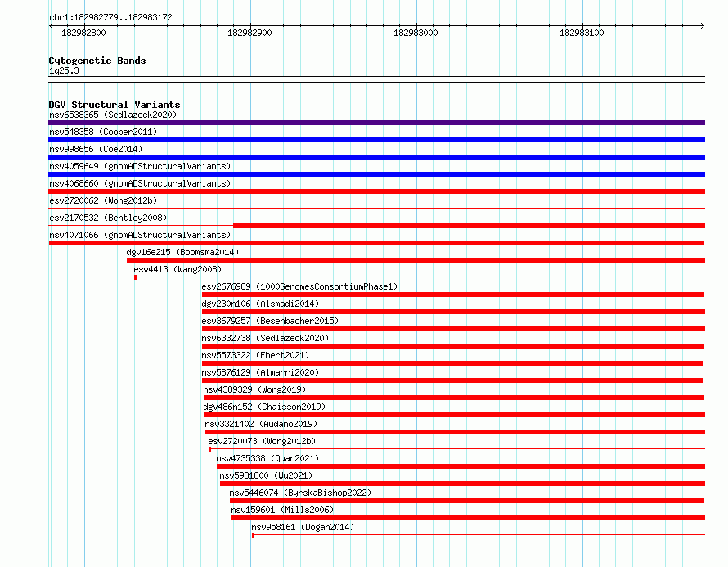Select esv3679257 (Besenbacher2015) variant label

pyautogui.click(x=270, y=321)
